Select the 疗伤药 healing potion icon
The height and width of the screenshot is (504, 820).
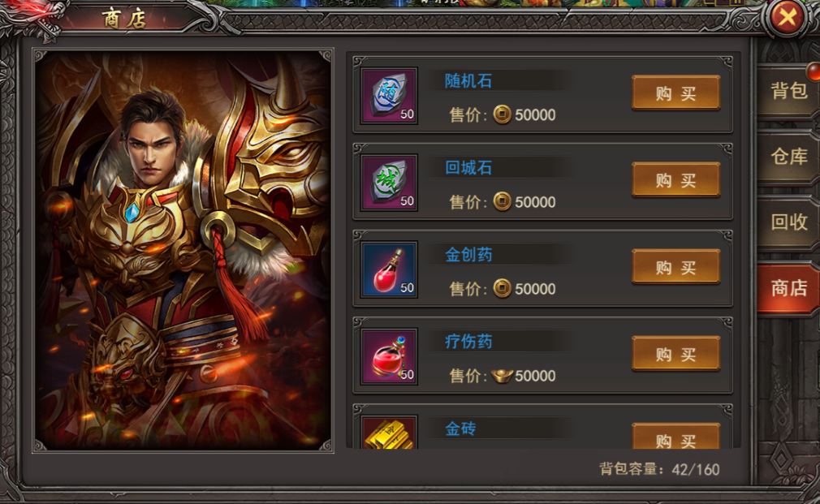click(389, 356)
